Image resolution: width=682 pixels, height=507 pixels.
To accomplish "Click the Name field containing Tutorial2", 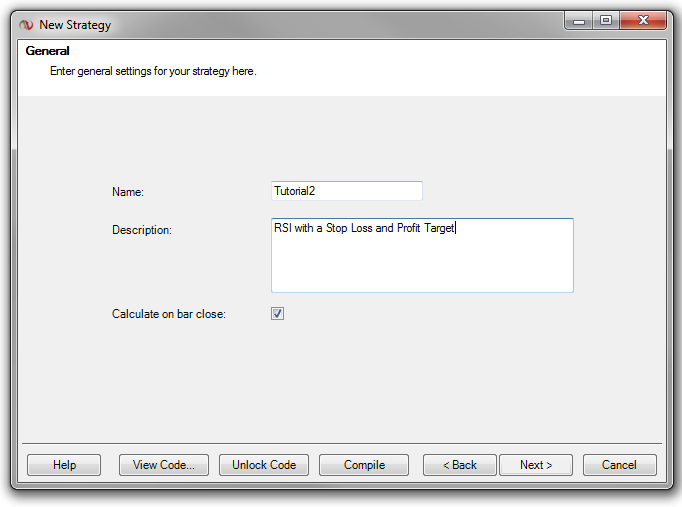I will pos(346,191).
